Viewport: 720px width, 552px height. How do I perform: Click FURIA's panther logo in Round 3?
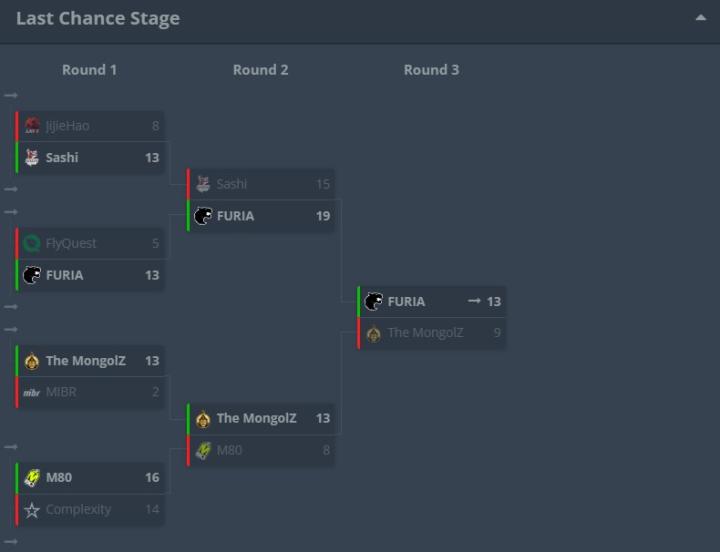374,301
